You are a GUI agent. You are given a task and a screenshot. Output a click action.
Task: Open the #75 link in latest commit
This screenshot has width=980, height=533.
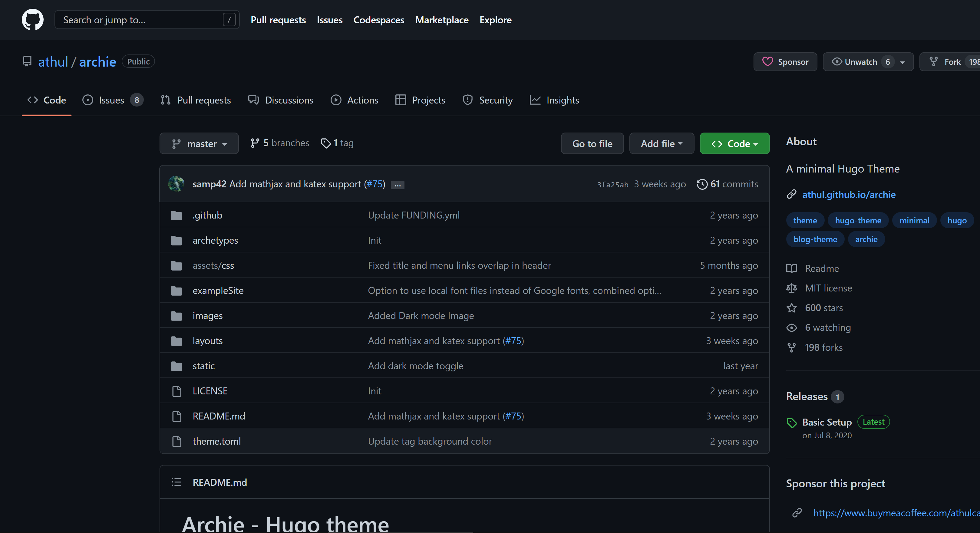click(x=374, y=184)
